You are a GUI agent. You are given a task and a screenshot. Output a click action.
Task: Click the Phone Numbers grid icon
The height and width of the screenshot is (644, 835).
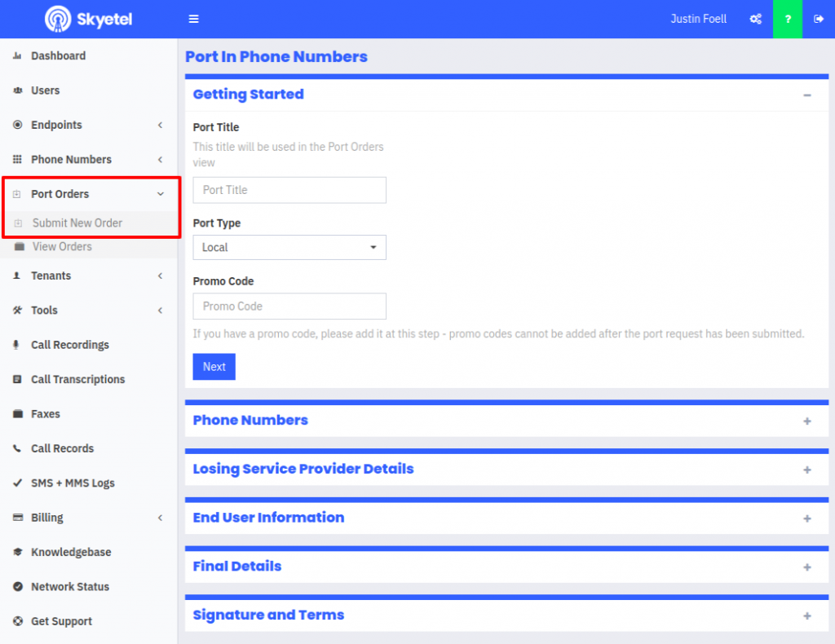[x=18, y=160]
